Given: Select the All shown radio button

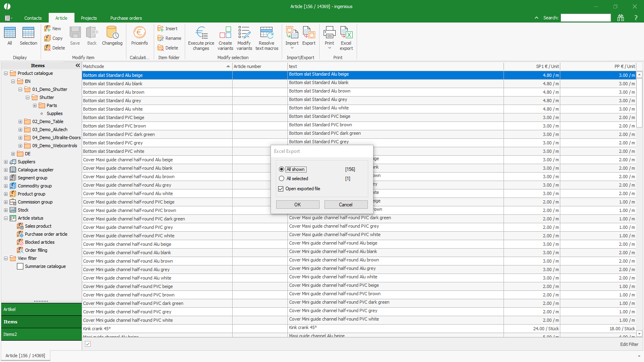Looking at the screenshot, I should point(282,169).
